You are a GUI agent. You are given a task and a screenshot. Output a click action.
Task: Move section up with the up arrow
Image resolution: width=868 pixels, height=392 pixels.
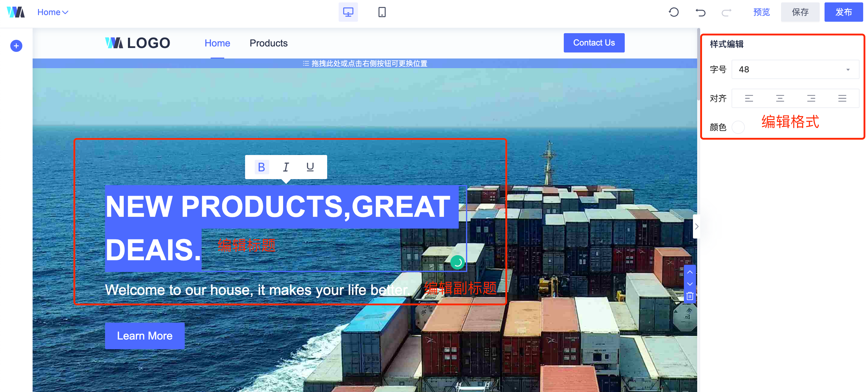click(690, 272)
